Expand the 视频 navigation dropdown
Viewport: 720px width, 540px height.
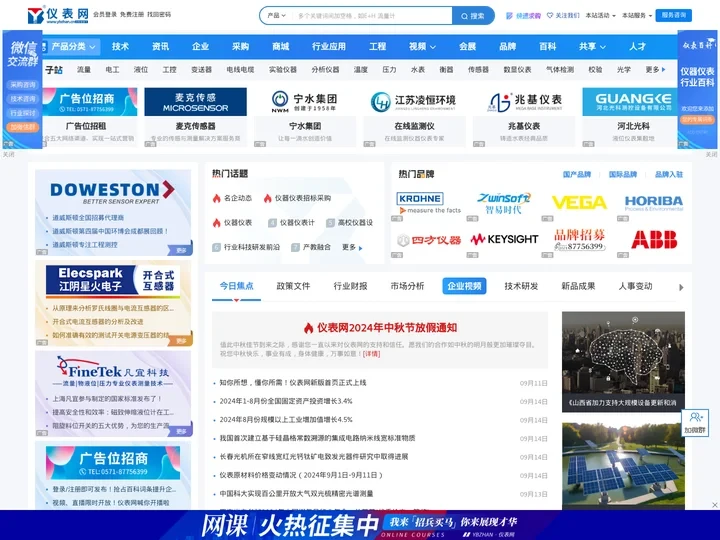point(422,46)
